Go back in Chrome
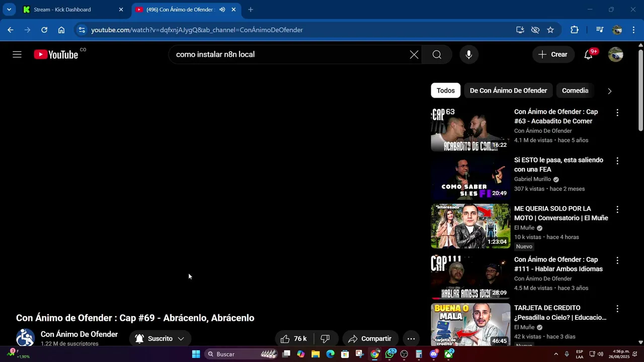Image resolution: width=644 pixels, height=362 pixels. (11, 30)
